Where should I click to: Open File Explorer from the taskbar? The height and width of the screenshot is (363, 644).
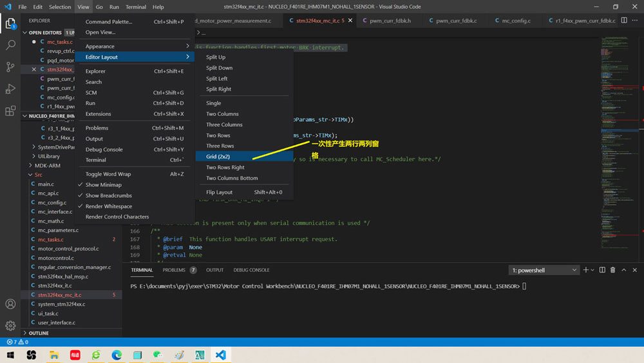coord(54,355)
